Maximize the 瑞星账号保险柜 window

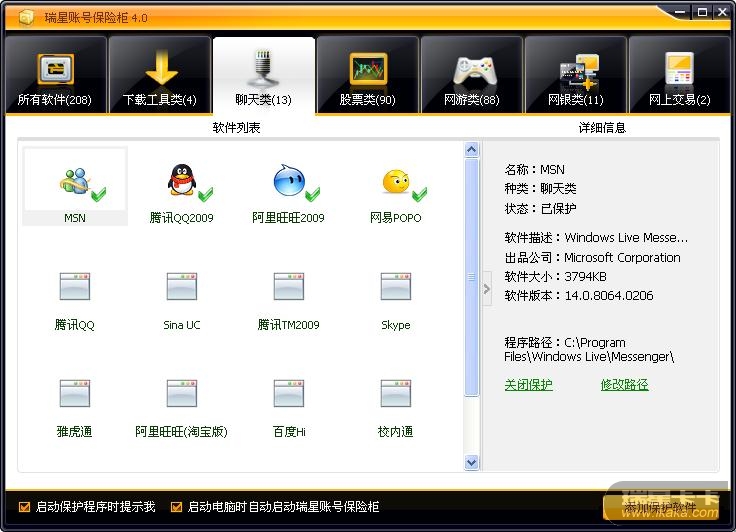pyautogui.click(x=702, y=13)
